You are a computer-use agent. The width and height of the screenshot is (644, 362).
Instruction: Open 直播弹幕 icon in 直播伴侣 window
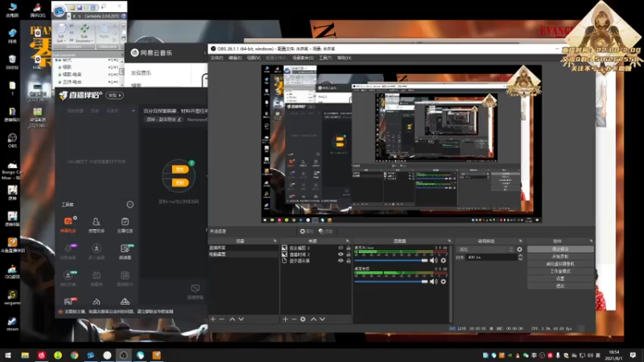(x=195, y=291)
